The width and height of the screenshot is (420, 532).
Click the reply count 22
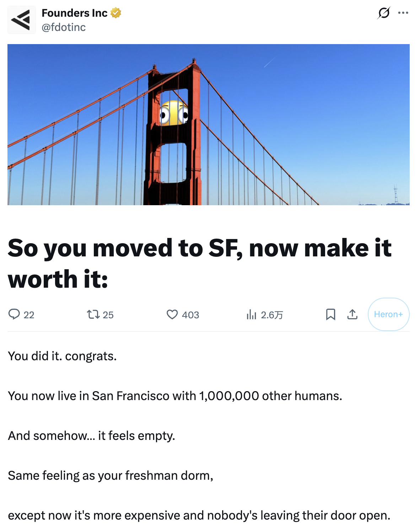click(x=29, y=315)
